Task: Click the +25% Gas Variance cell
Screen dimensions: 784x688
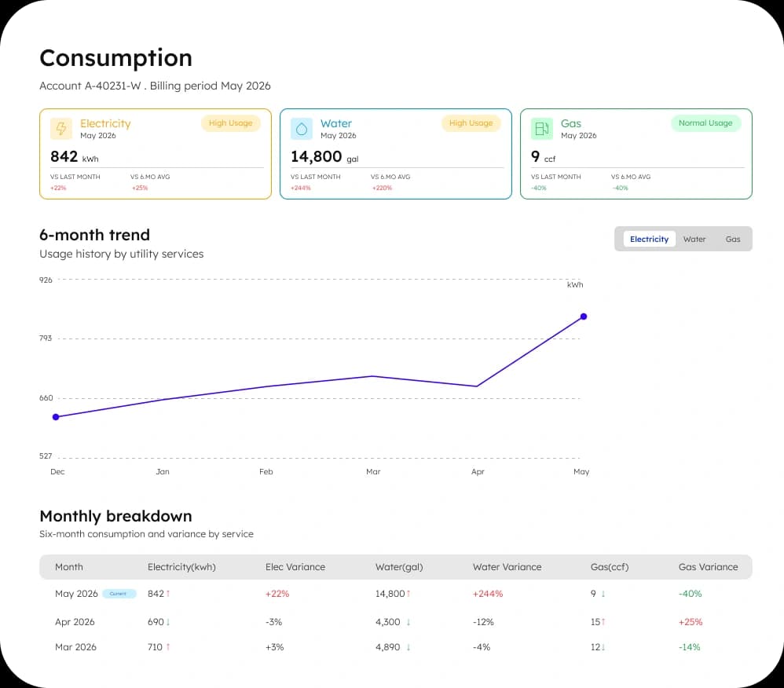Action: click(x=691, y=622)
